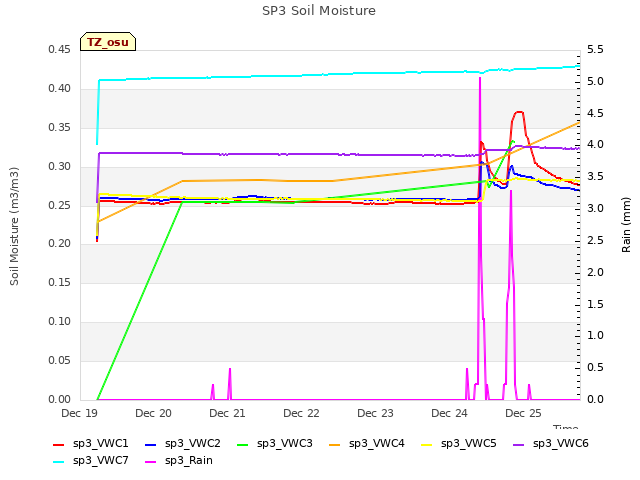Click the 0.05 soil moisture tick label

point(59,360)
